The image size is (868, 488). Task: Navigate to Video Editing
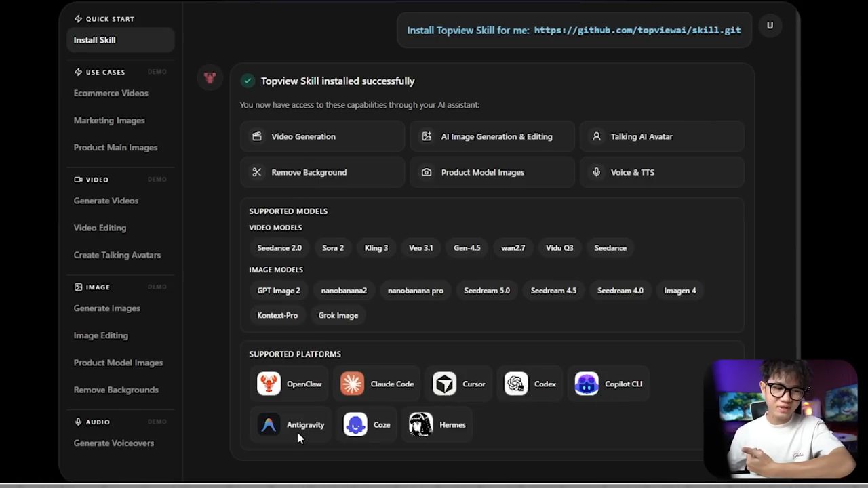[100, 228]
